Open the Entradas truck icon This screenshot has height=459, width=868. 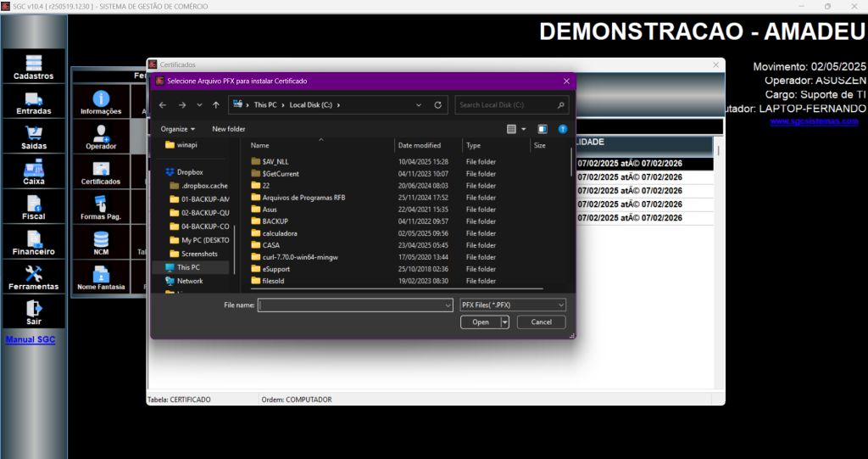click(x=34, y=102)
